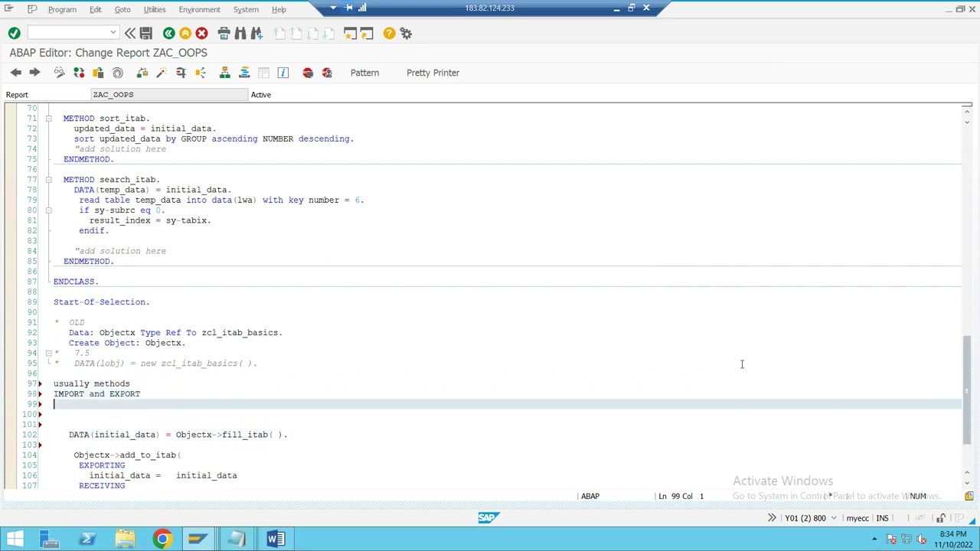Viewport: 980px width, 551px height.
Task: Open the Display Object List hierarchy icon
Action: coord(225,73)
